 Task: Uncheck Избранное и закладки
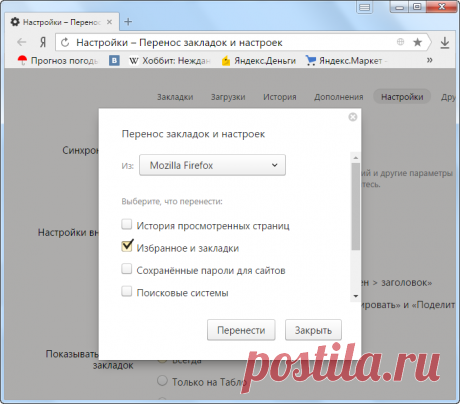point(127,246)
